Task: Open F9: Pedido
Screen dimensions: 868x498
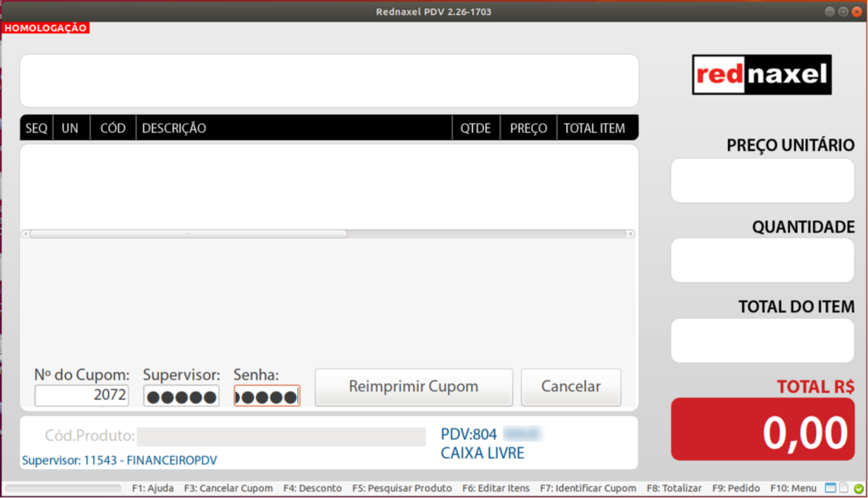Action: 736,488
